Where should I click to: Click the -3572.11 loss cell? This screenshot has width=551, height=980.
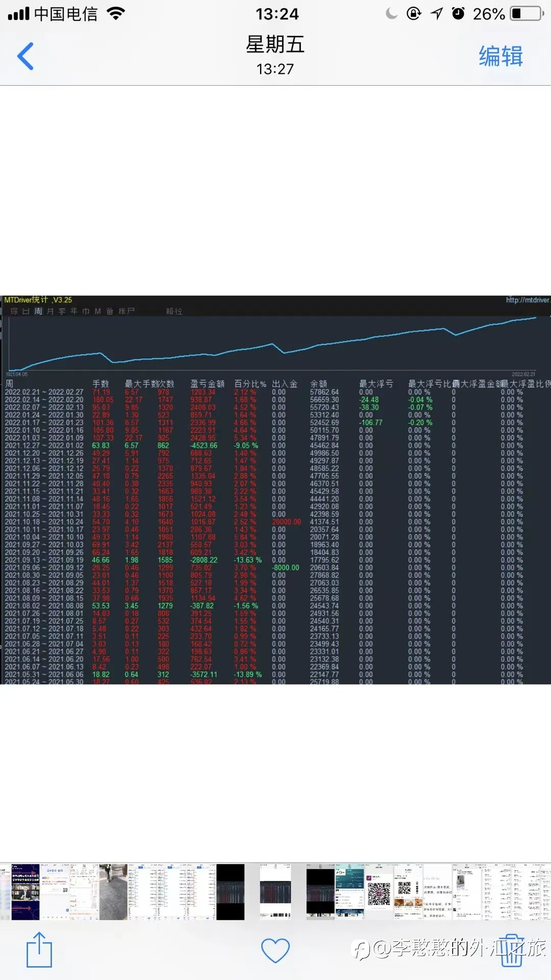204,675
